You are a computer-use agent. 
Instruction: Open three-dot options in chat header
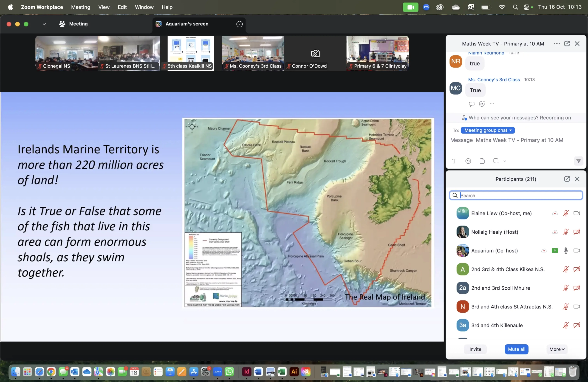[x=557, y=43]
